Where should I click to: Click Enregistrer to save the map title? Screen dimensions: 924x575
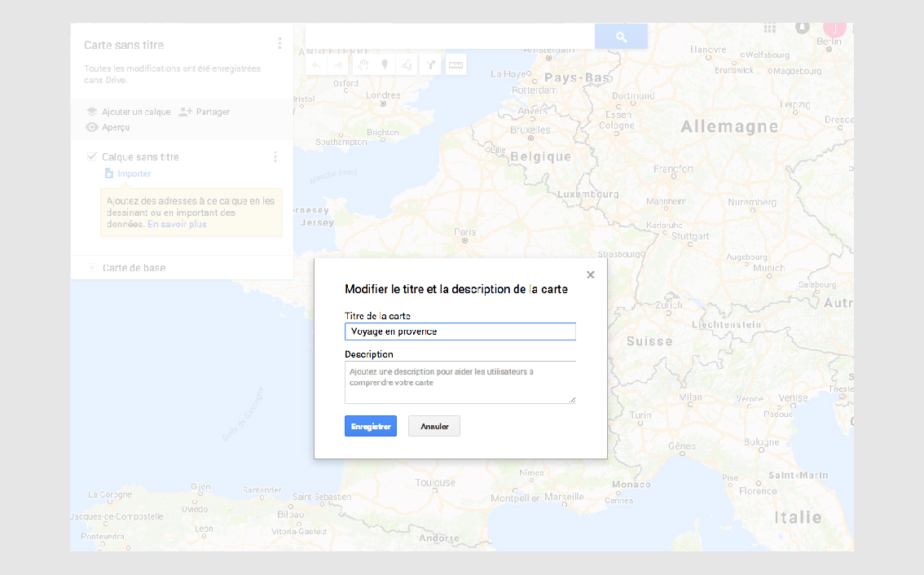[371, 426]
